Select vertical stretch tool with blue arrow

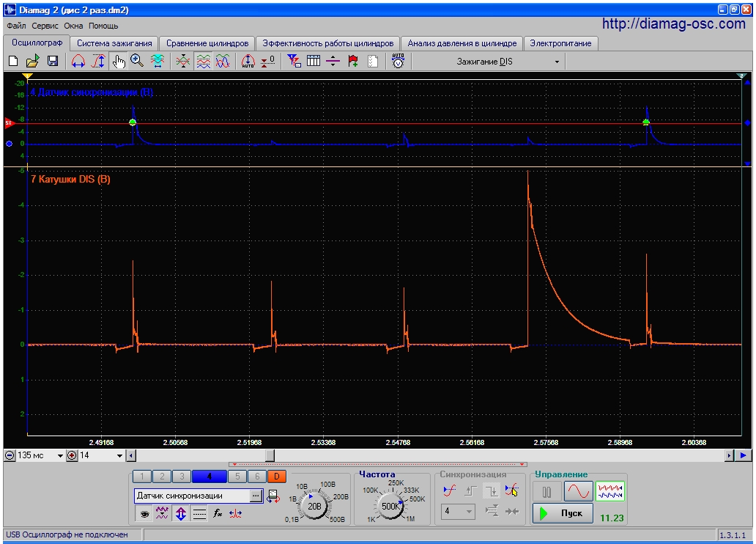point(98,62)
